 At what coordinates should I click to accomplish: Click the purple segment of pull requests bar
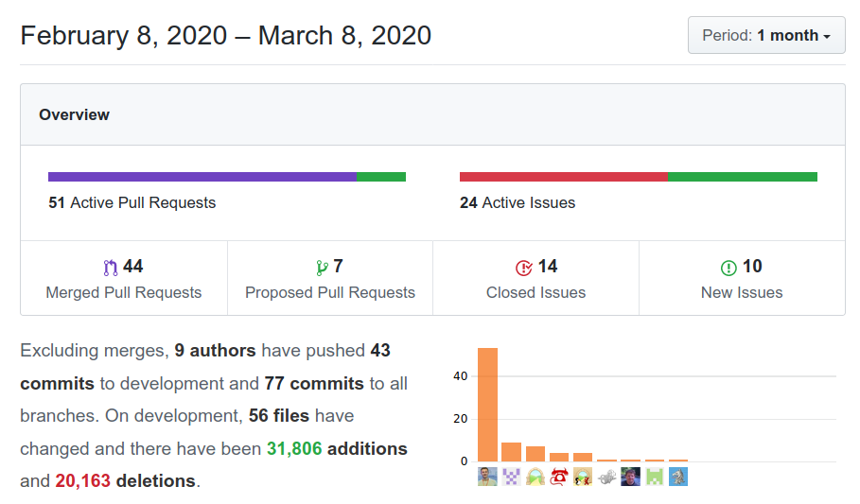[202, 177]
